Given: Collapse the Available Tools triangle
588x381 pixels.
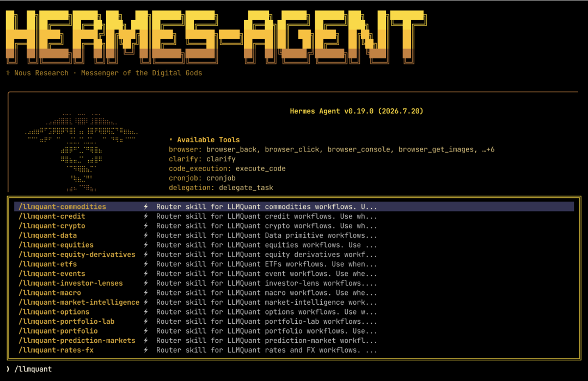Looking at the screenshot, I should [x=171, y=140].
